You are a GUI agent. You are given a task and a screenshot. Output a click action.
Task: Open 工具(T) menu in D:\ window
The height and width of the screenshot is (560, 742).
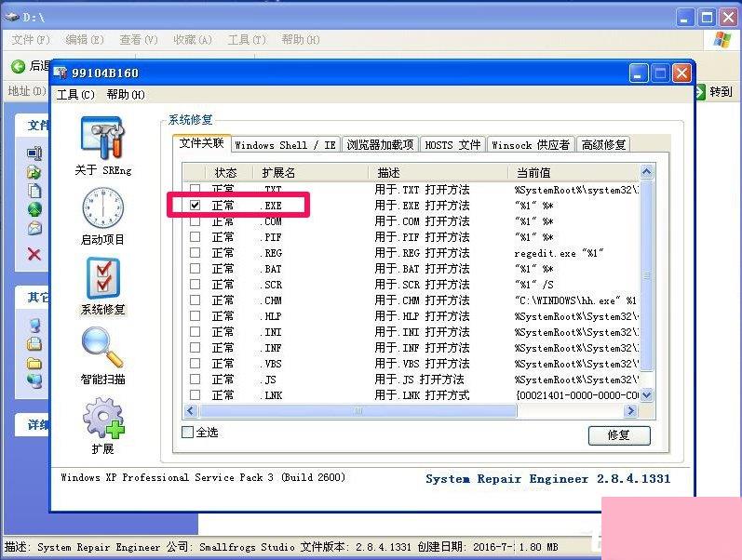pos(247,40)
